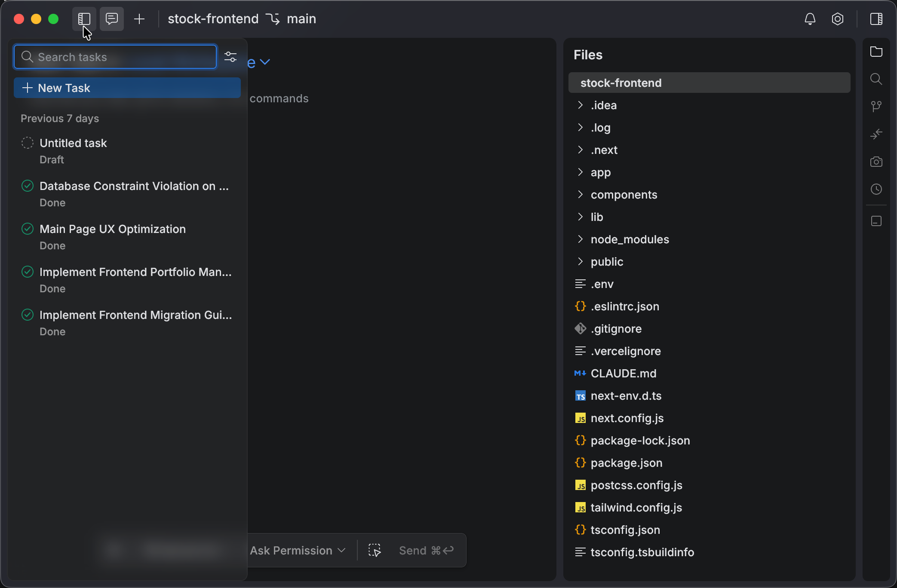
Task: Click the notifications bell
Action: (810, 18)
